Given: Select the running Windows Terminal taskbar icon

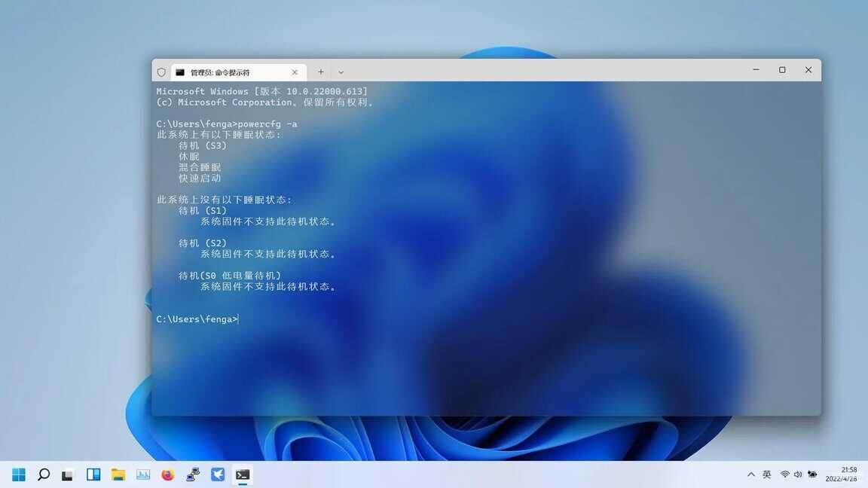Looking at the screenshot, I should [x=243, y=474].
